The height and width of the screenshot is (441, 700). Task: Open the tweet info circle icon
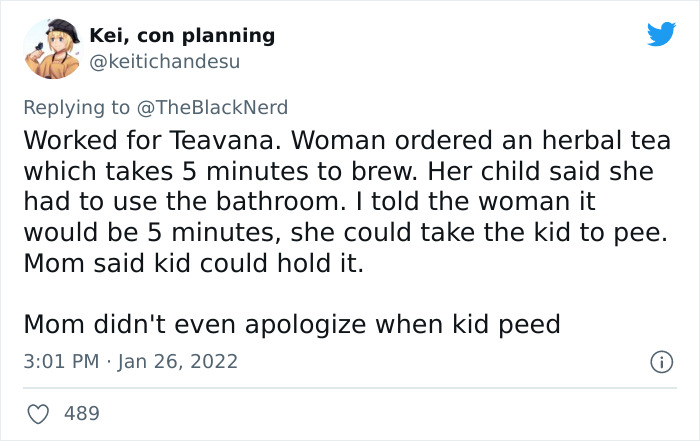(x=661, y=361)
